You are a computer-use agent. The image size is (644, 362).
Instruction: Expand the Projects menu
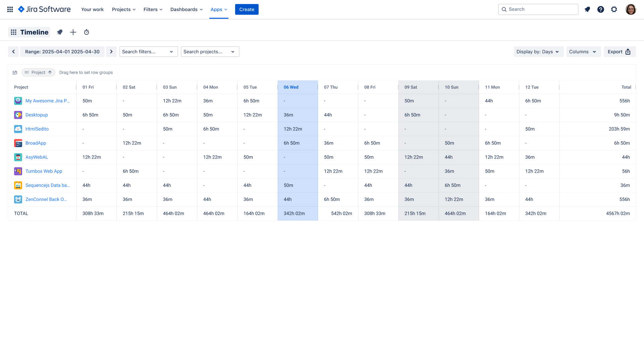[124, 9]
